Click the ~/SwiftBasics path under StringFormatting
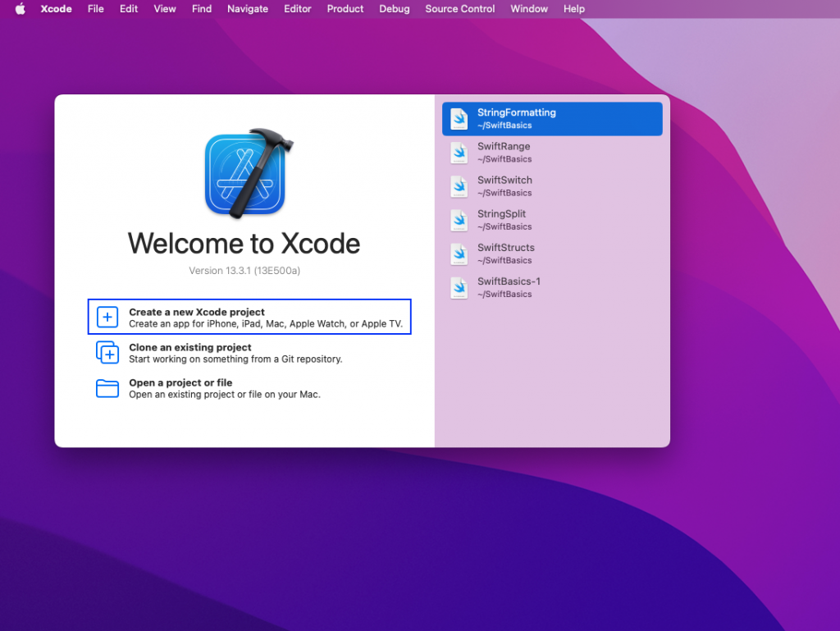Screen dimensions: 840x631 (x=504, y=126)
